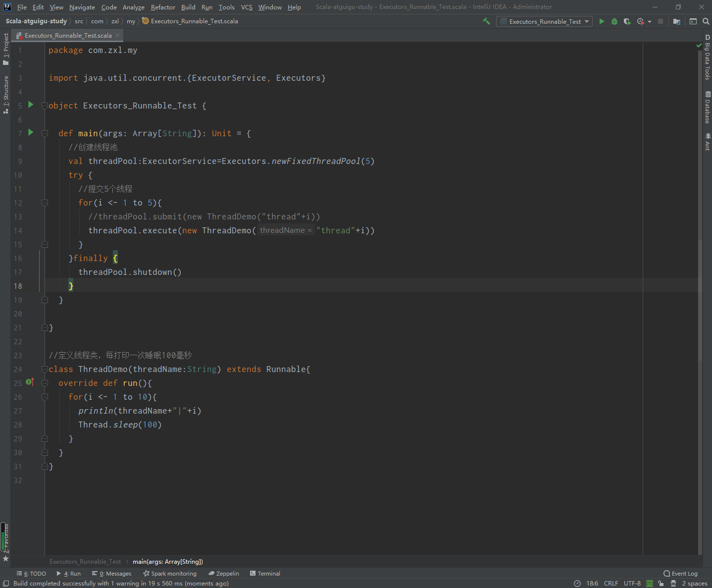Image resolution: width=712 pixels, height=588 pixels.
Task: Collapse object Executors_Runnable_Test fold marker
Action: pyautogui.click(x=45, y=106)
